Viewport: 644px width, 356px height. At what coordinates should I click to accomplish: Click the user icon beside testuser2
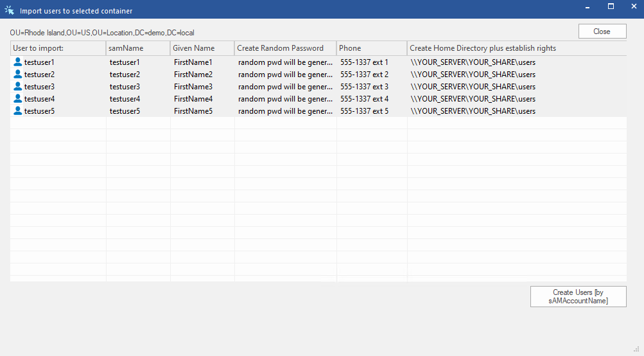[18, 75]
